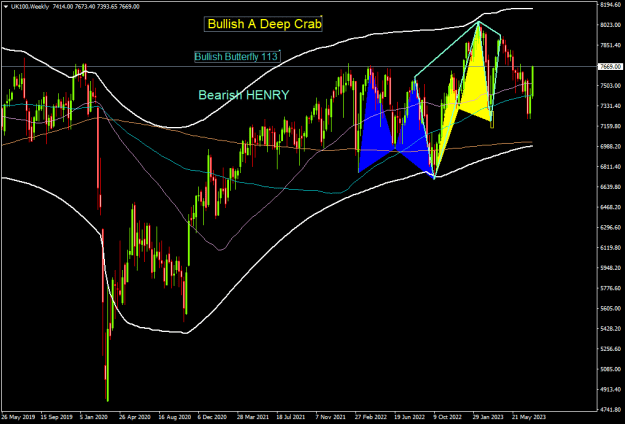Click the 6639.80 price axis value
Image resolution: width=625 pixels, height=424 pixels.
[611, 187]
